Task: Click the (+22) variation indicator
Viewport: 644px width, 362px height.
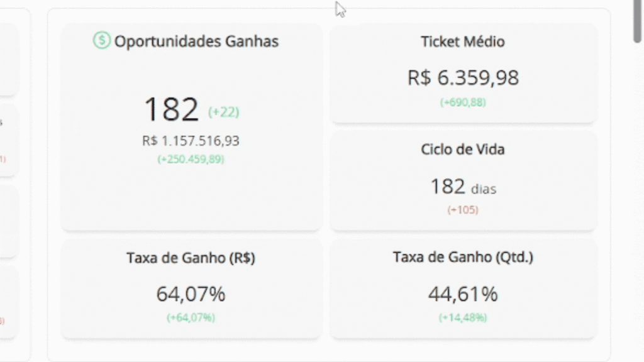Action: point(223,112)
